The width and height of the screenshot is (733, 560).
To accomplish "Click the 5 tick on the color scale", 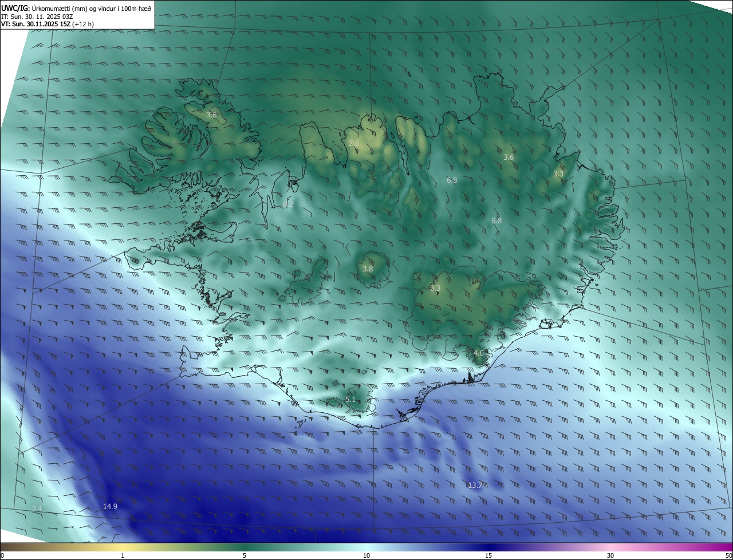I will tap(245, 555).
